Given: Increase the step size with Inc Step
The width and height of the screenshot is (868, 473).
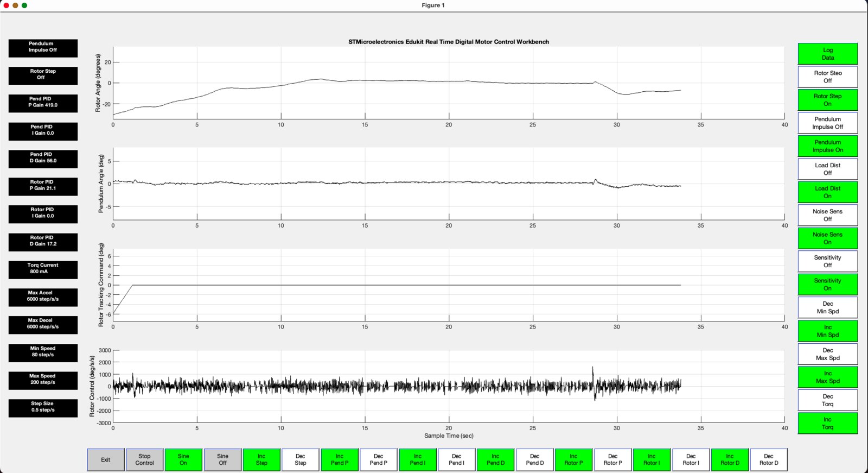Looking at the screenshot, I should (x=261, y=459).
